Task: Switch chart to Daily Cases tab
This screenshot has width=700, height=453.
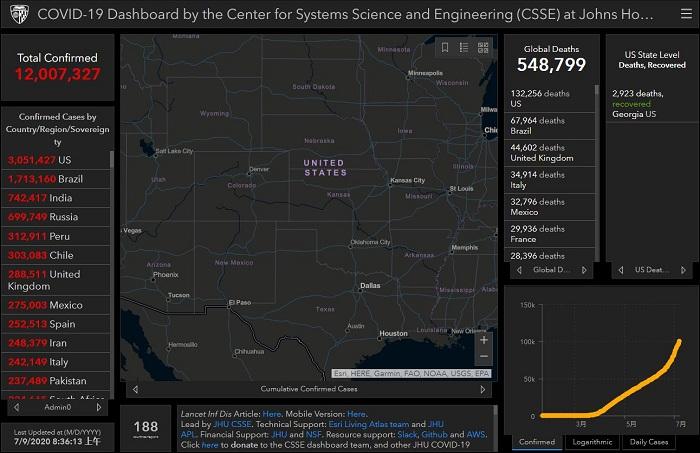Action: pyautogui.click(x=648, y=441)
